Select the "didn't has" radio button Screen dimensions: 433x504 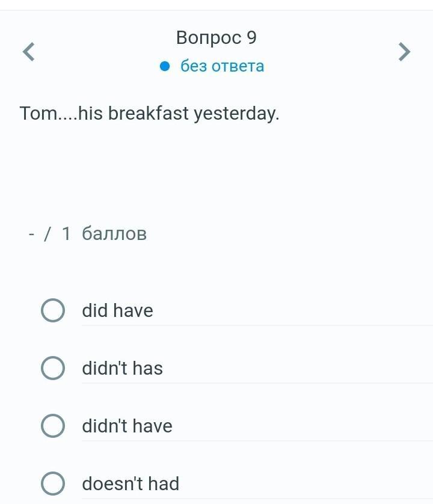point(53,368)
